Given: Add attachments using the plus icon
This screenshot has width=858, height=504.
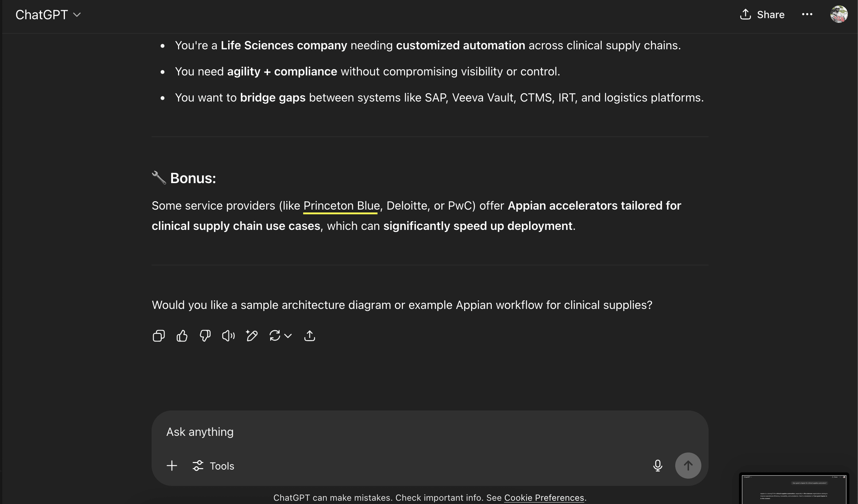Looking at the screenshot, I should 172,466.
